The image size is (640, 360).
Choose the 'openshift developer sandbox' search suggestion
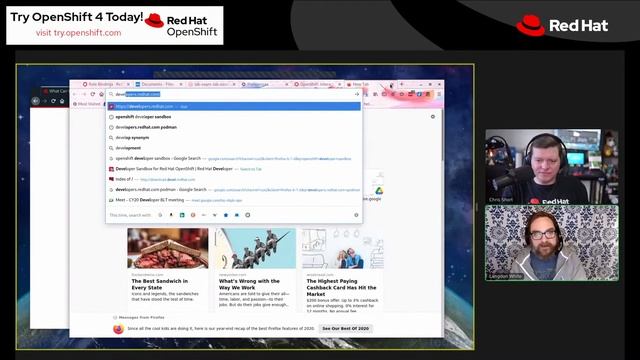point(234,117)
